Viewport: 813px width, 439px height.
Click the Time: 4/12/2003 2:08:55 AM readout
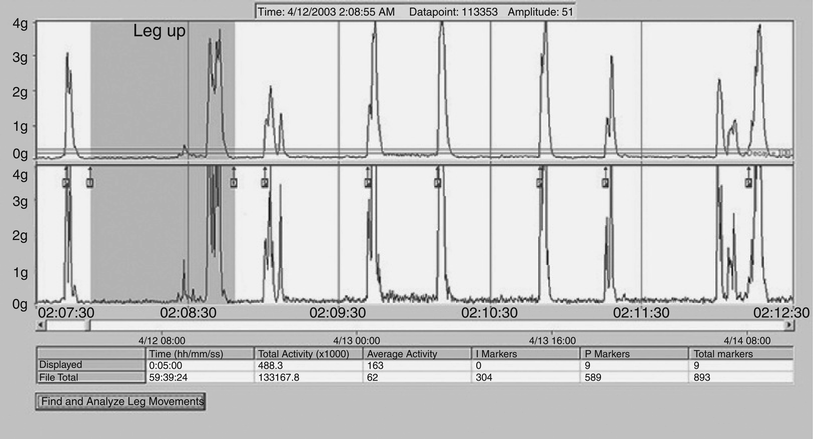326,11
